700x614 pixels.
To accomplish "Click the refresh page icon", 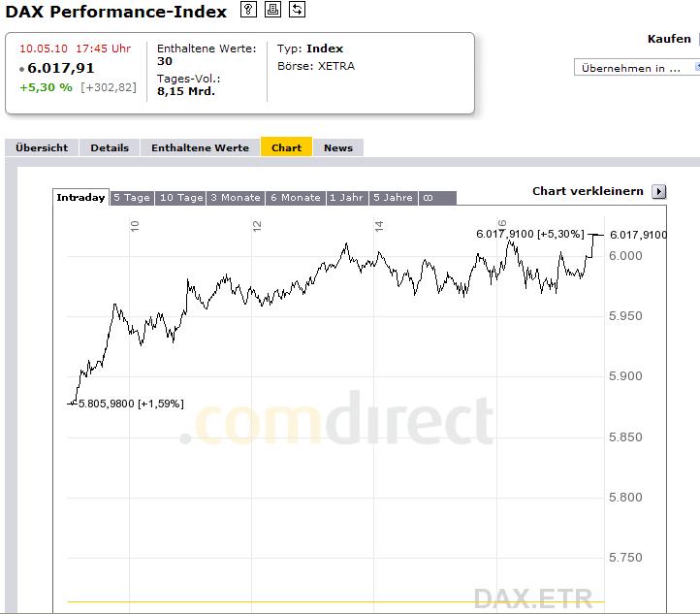I will (297, 10).
